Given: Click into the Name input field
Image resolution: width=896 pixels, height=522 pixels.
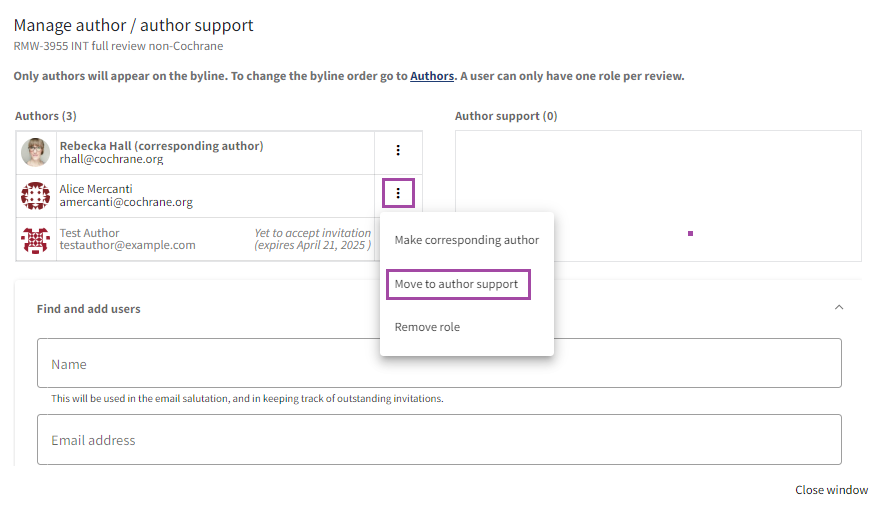Looking at the screenshot, I should (439, 364).
